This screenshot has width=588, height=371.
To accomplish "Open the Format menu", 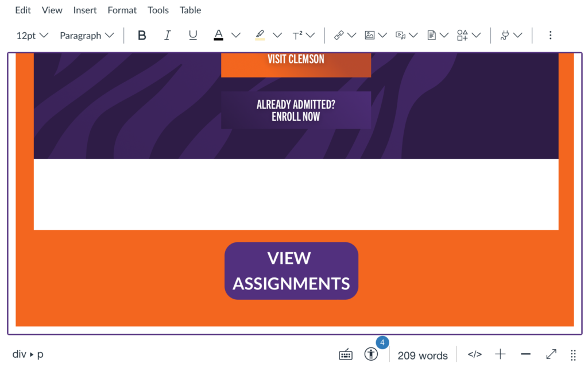I will click(122, 10).
